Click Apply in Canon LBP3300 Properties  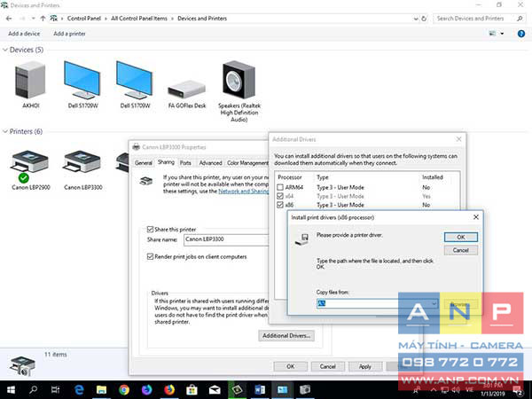point(365,366)
